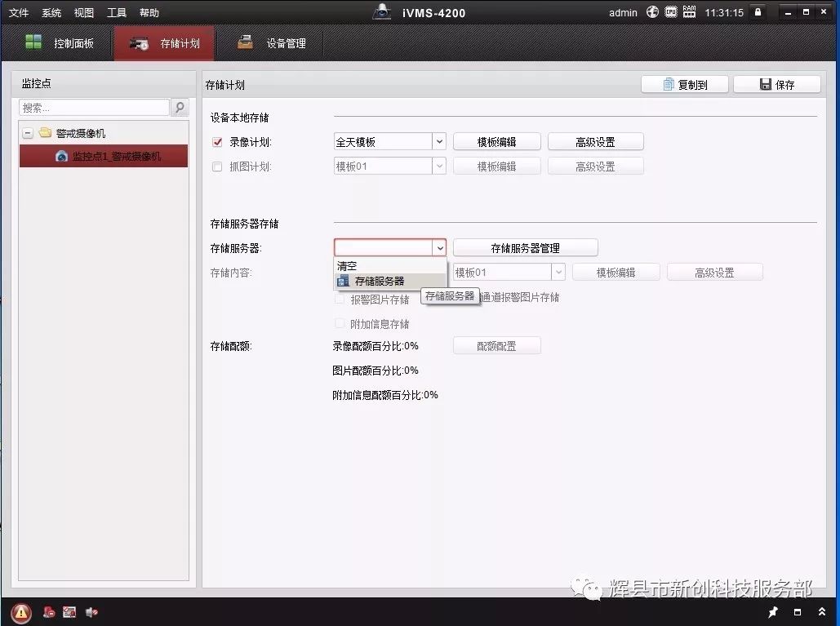Viewport: 840px width, 626px height.
Task: Open the 文件 menu
Action: [19, 13]
